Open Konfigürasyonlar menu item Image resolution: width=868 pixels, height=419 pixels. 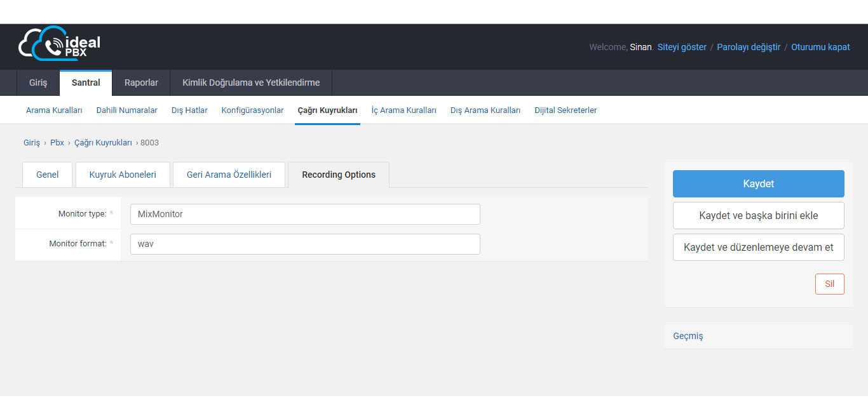pyautogui.click(x=252, y=110)
